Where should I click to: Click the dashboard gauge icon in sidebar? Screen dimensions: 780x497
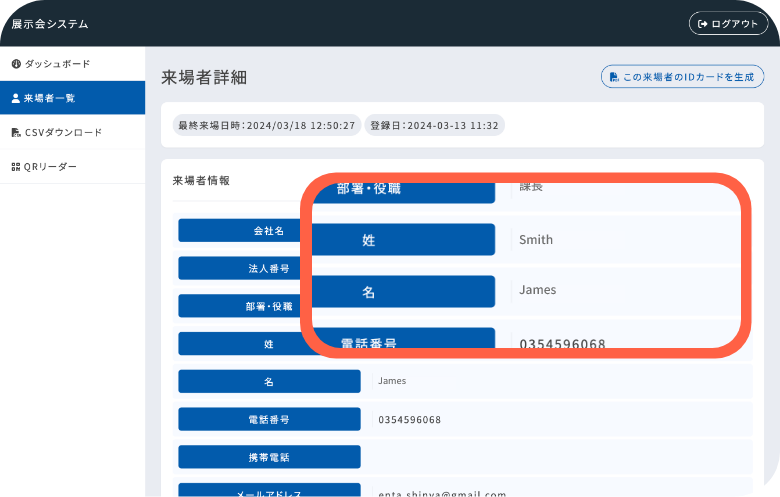[15, 64]
